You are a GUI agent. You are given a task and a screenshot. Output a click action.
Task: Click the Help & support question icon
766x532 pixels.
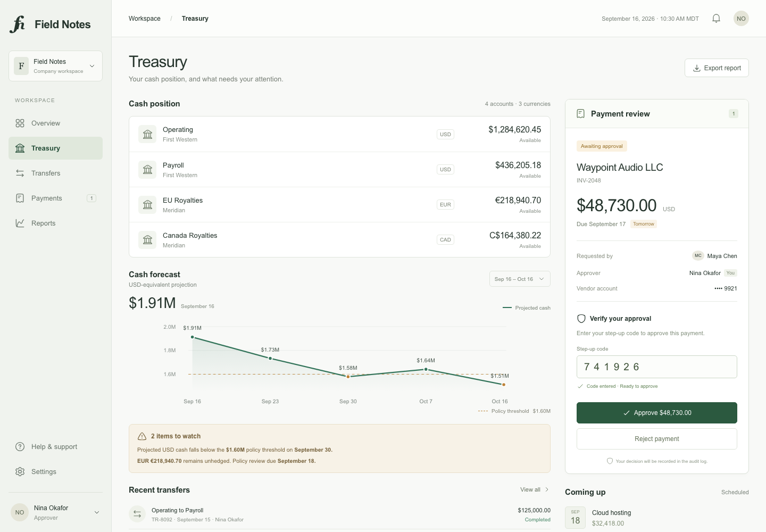point(20,447)
